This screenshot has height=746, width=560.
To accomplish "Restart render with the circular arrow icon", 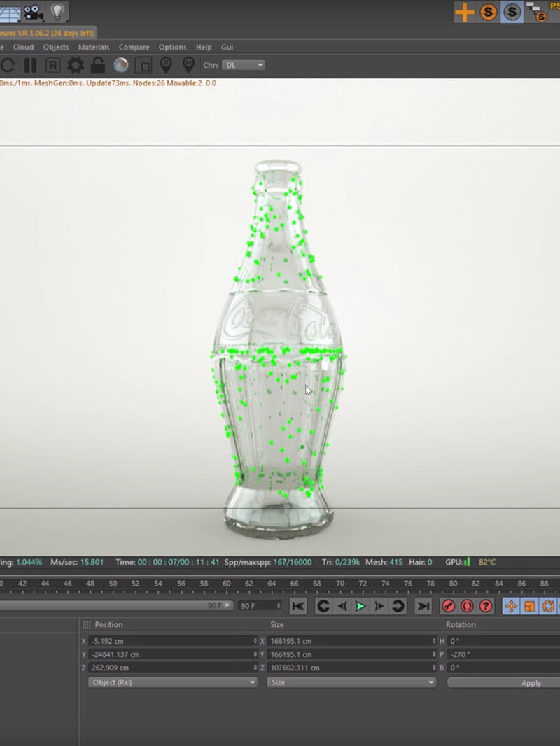I will 7,65.
